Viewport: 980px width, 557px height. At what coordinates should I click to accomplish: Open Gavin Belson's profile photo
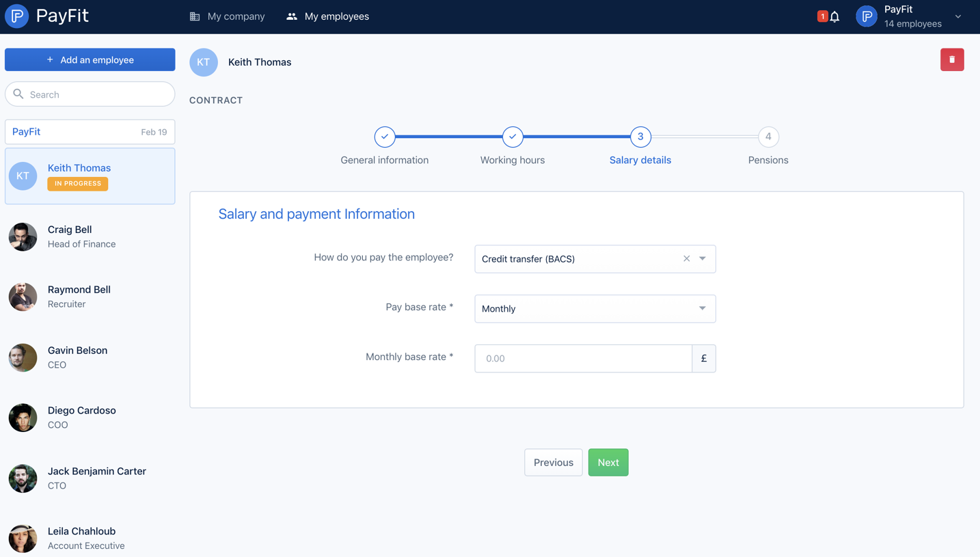(23, 357)
